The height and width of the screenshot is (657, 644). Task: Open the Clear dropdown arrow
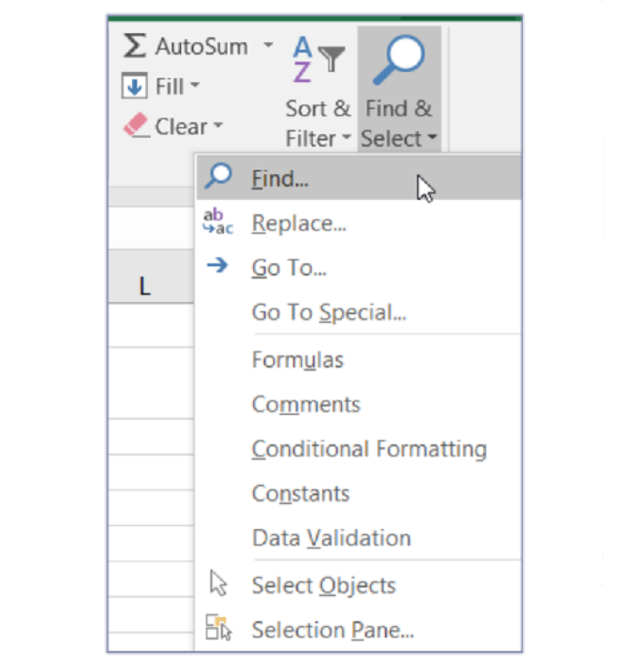218,127
